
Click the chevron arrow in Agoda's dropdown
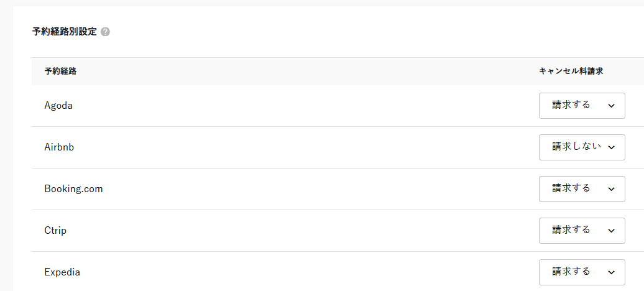pyautogui.click(x=611, y=106)
